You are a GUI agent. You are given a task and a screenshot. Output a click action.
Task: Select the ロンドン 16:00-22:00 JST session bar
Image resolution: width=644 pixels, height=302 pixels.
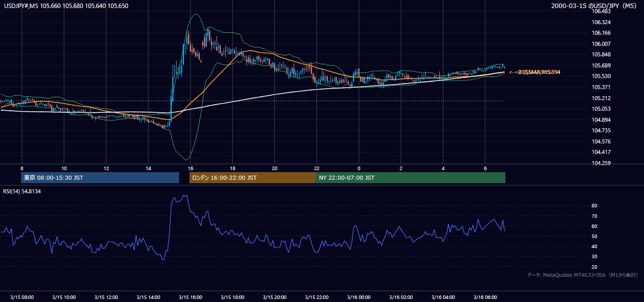[x=252, y=178]
